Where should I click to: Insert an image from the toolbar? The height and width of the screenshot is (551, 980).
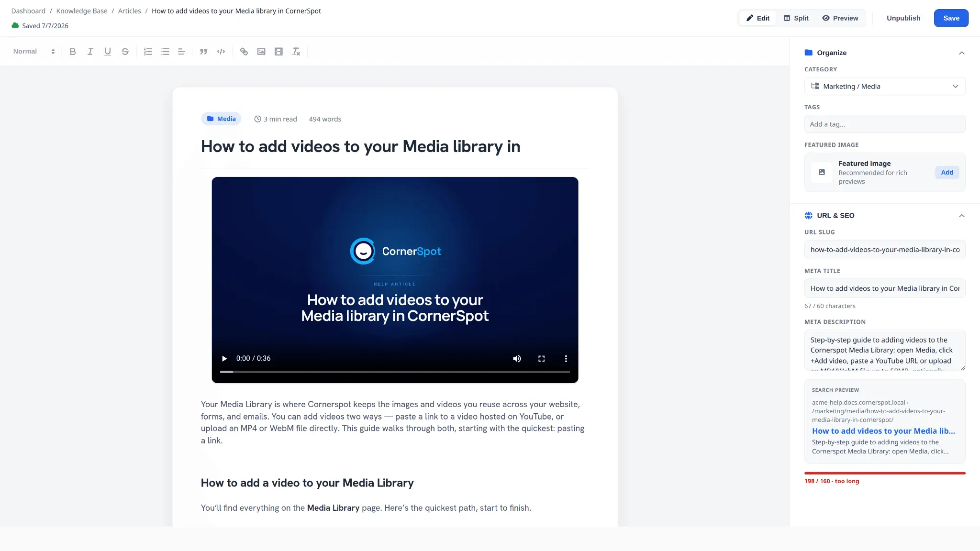coord(261,52)
